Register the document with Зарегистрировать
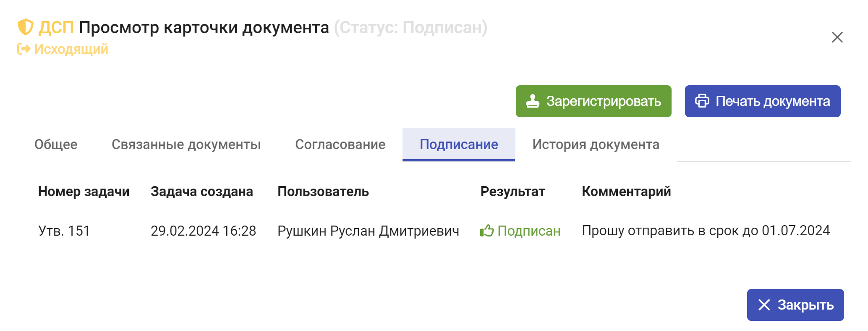Viewport: 868px width, 331px height. [x=593, y=101]
